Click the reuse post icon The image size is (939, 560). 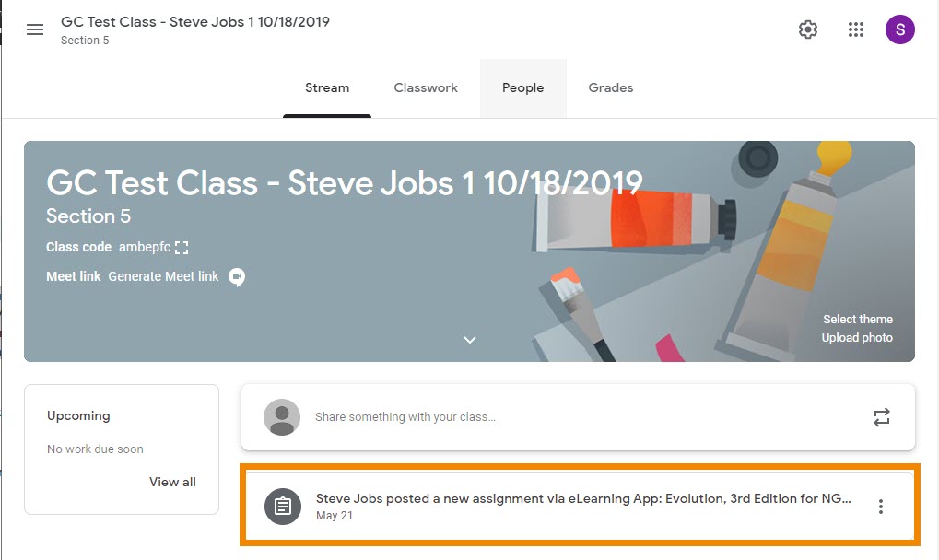pos(882,417)
